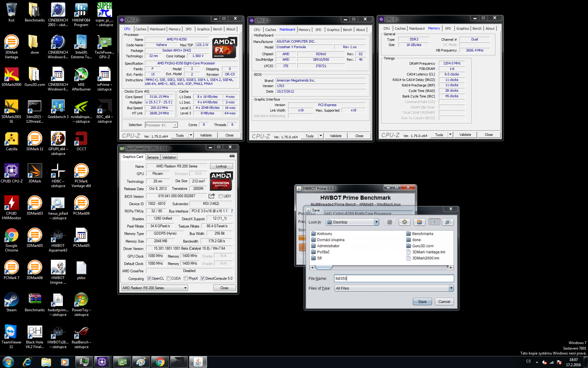Switch to Sensors tab in GPU-Z

(x=153, y=157)
